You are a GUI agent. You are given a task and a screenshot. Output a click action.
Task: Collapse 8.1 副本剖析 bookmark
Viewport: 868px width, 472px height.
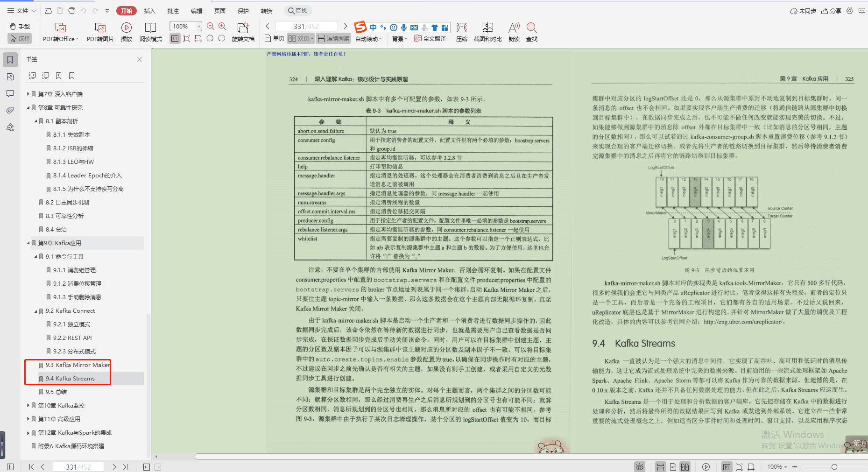pos(35,121)
